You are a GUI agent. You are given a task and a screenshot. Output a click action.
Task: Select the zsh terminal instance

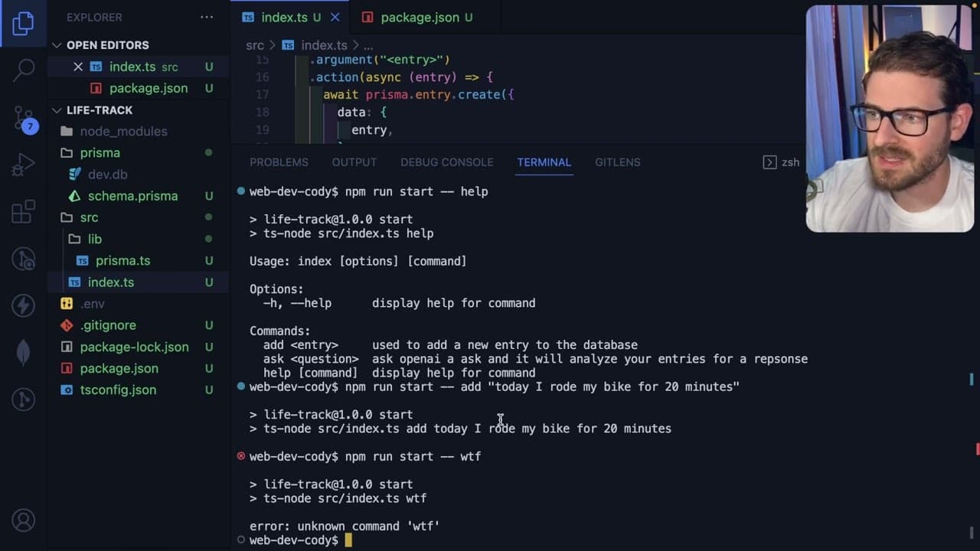pyautogui.click(x=782, y=162)
